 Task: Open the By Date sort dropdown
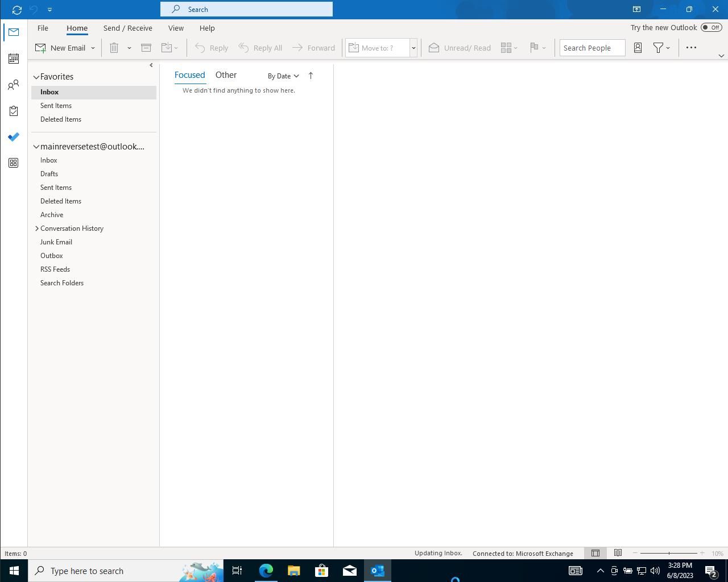(x=283, y=76)
